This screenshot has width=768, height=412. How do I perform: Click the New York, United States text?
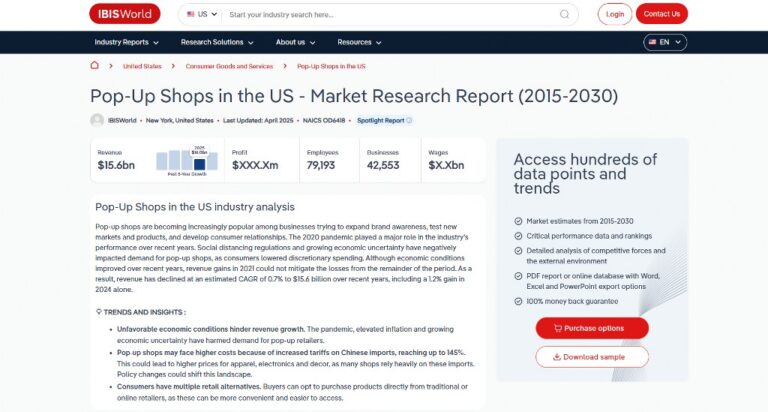pyautogui.click(x=180, y=121)
